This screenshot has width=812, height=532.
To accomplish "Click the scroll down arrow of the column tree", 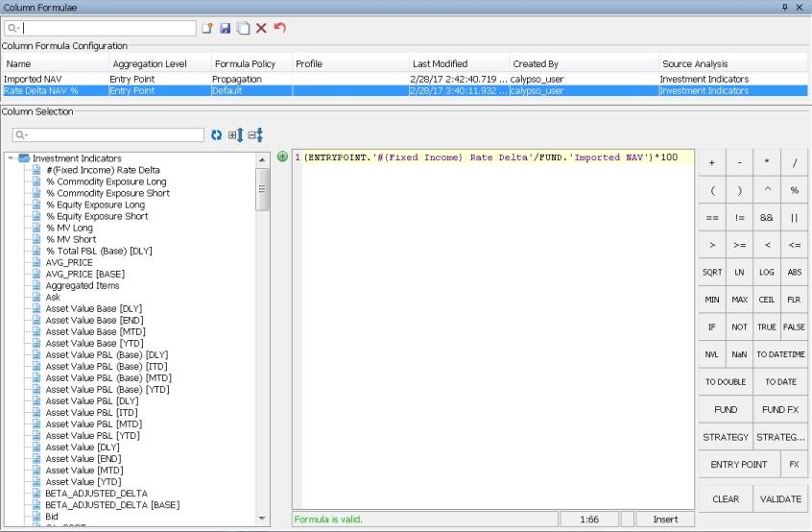I will tap(262, 518).
